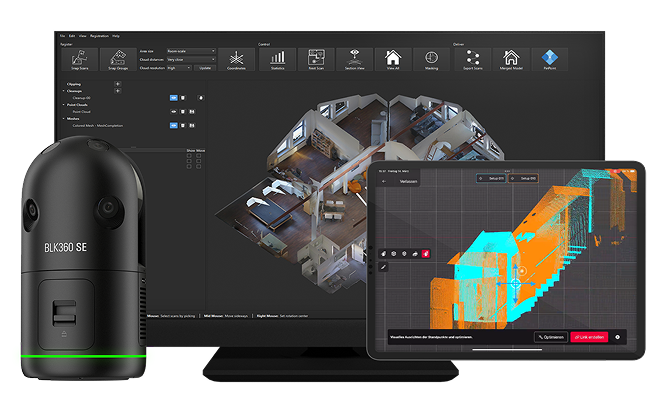Screen dimensions: 659x405
Task: Open the Export Scans tool
Action: click(472, 59)
